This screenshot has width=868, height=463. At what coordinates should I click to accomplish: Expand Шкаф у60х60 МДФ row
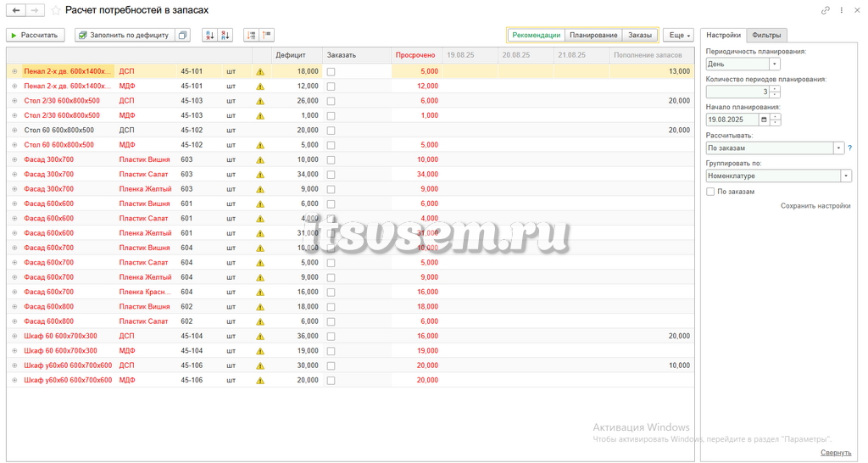pos(14,381)
